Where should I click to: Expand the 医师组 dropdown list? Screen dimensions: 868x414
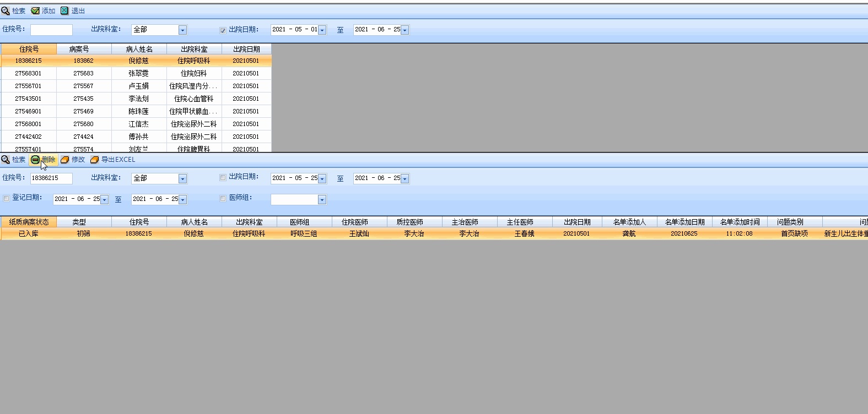point(322,200)
